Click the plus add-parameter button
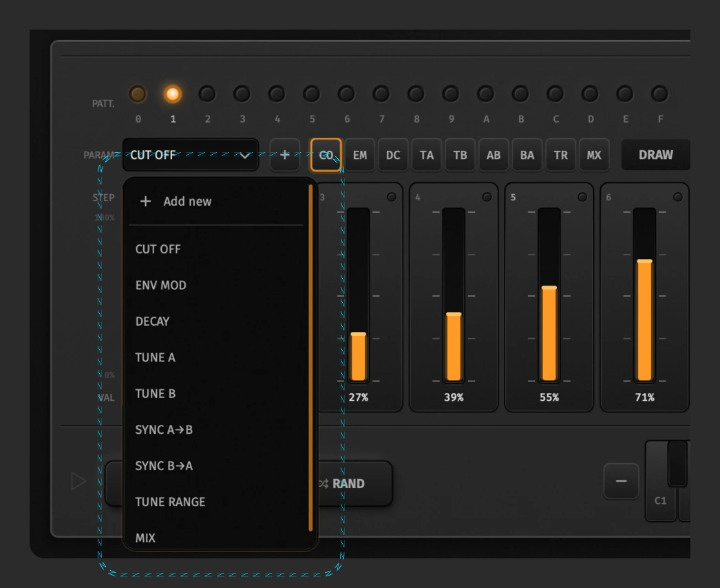 point(285,155)
